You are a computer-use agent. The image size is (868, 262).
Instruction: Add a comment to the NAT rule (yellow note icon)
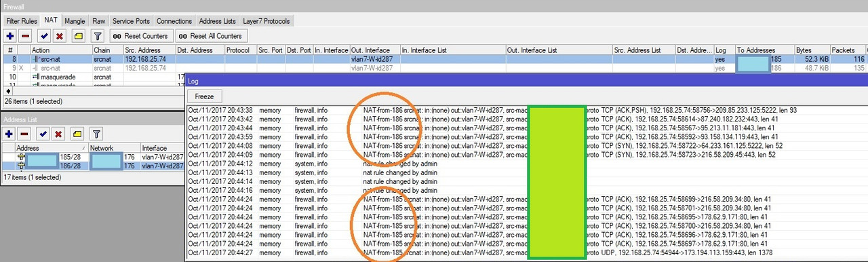click(x=78, y=36)
